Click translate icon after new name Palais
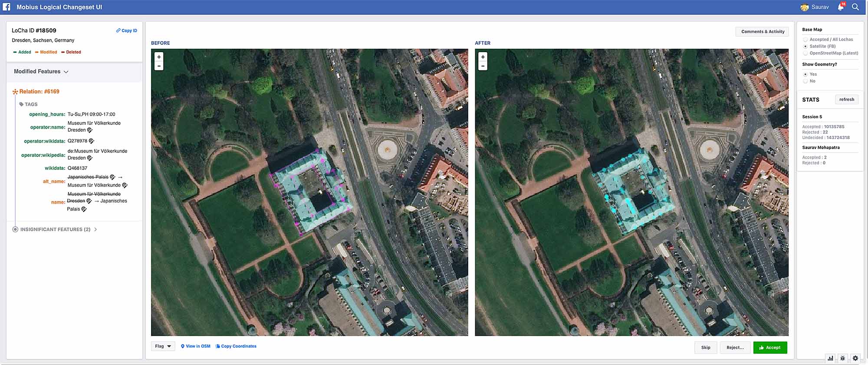This screenshot has height=365, width=868. coord(84,209)
